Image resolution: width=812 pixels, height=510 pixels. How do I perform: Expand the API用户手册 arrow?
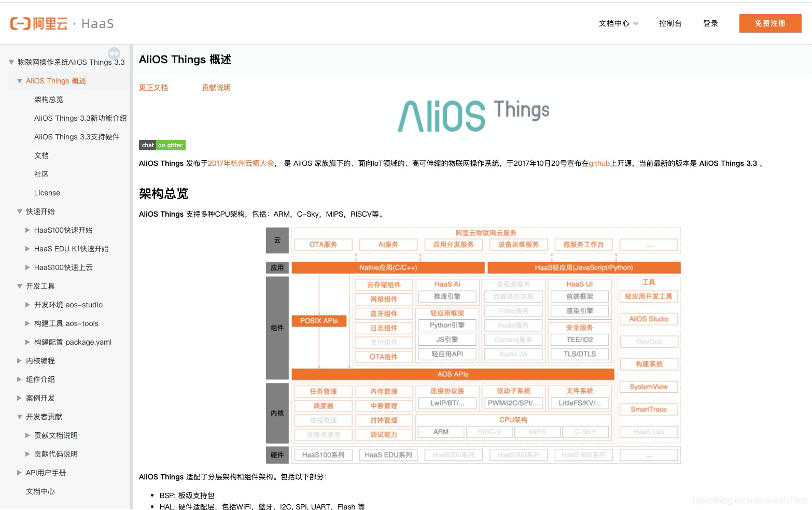[x=20, y=473]
